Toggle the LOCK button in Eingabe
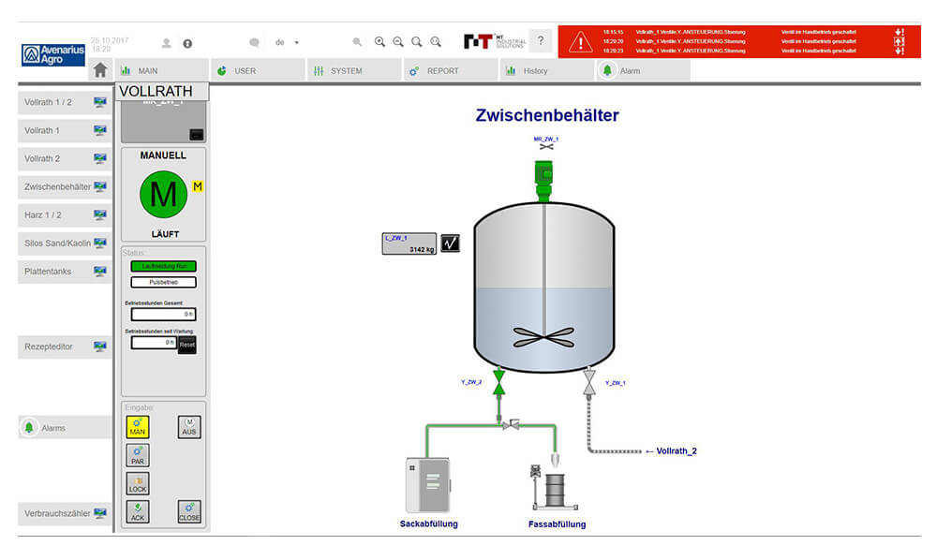Screen dimensions: 937x560 coord(138,483)
